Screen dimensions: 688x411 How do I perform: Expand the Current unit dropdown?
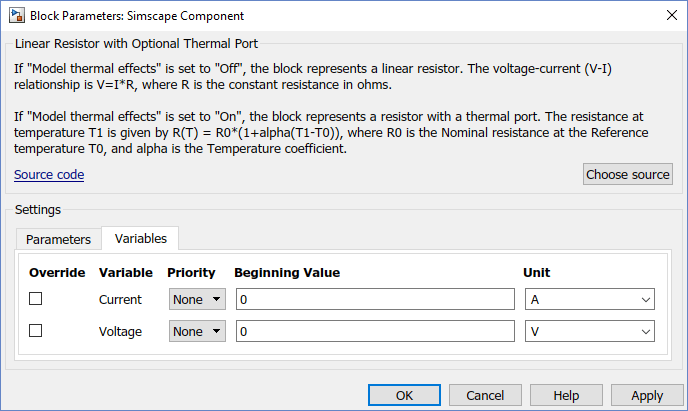[590, 299]
